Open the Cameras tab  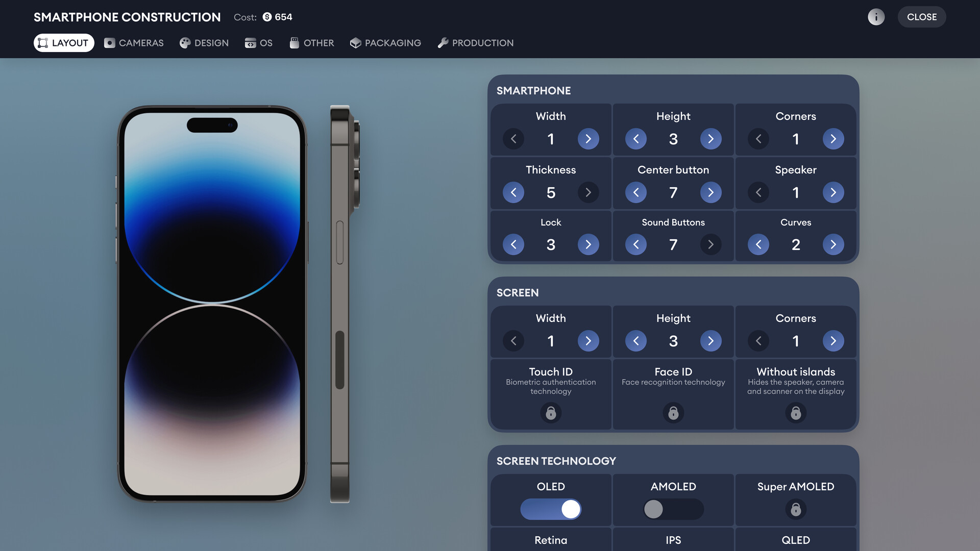[134, 43]
